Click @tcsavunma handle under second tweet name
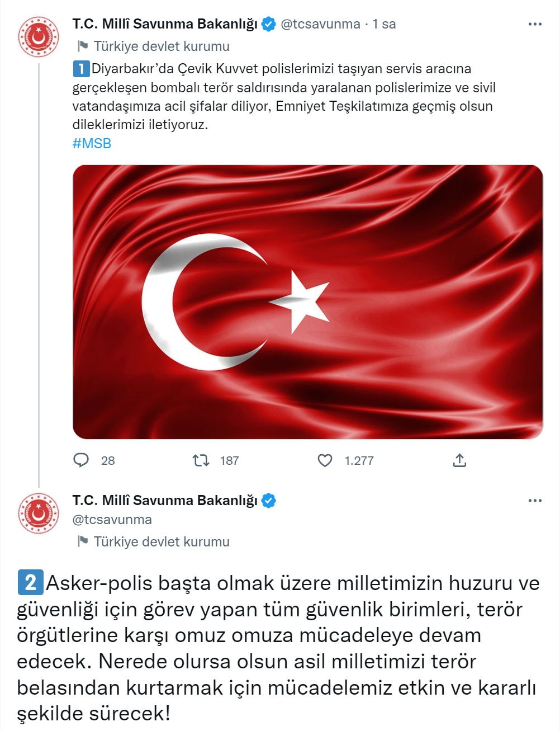 (x=112, y=520)
